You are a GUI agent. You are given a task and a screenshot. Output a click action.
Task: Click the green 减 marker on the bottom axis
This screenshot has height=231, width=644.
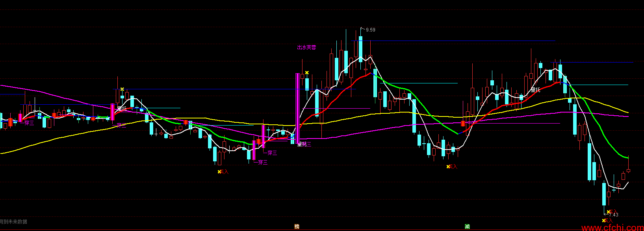[x=467, y=226]
